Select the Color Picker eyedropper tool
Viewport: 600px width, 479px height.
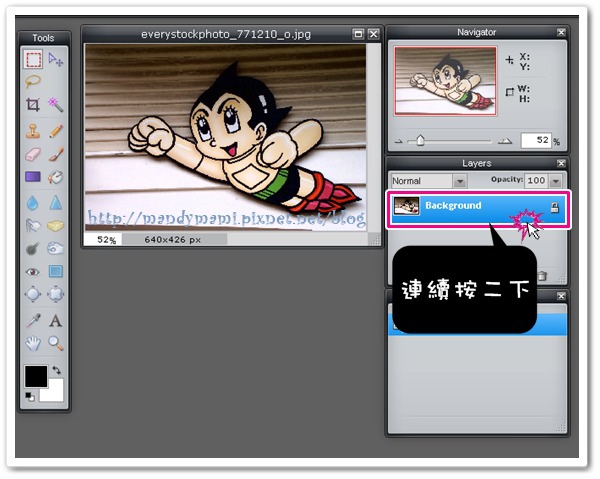(33, 321)
